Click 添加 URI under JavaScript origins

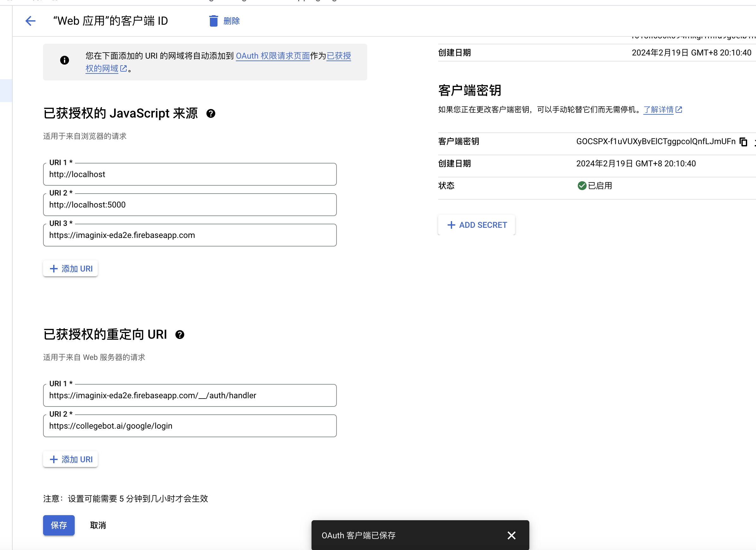(70, 268)
